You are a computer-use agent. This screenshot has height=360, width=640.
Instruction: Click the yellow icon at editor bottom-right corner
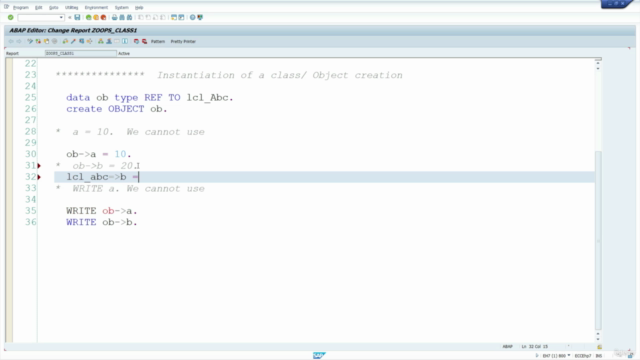[599, 347]
